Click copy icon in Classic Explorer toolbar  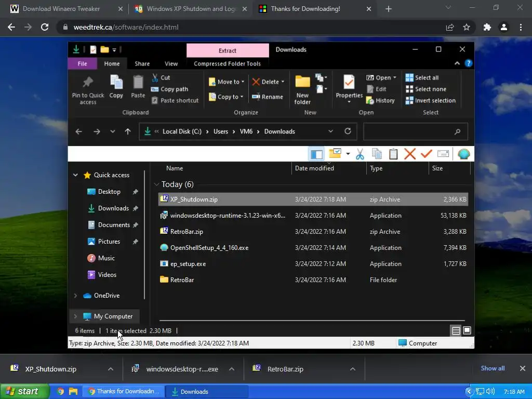click(377, 154)
